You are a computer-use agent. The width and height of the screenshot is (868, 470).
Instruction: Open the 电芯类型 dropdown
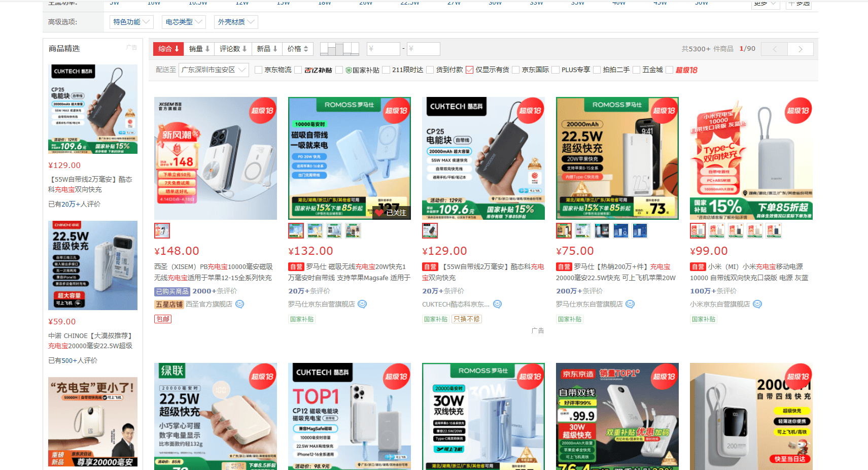click(184, 22)
